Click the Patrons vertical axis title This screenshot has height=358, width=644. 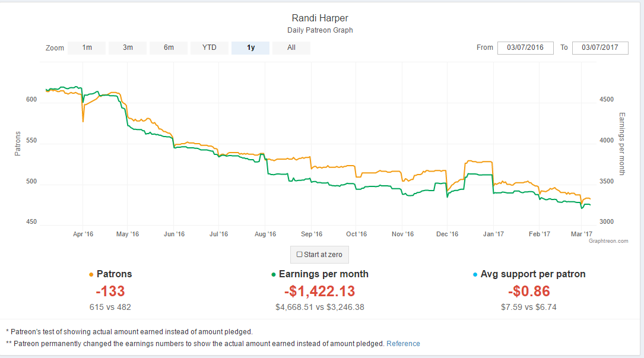(x=18, y=144)
